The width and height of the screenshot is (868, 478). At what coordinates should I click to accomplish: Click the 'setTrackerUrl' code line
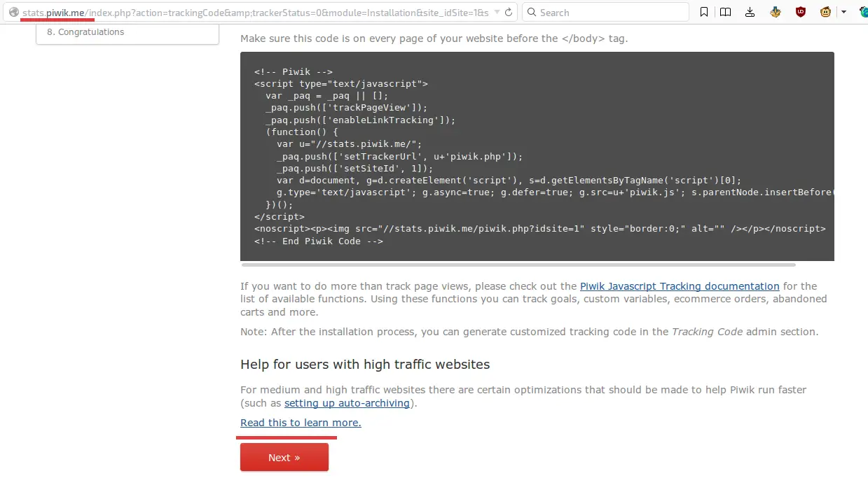400,156
